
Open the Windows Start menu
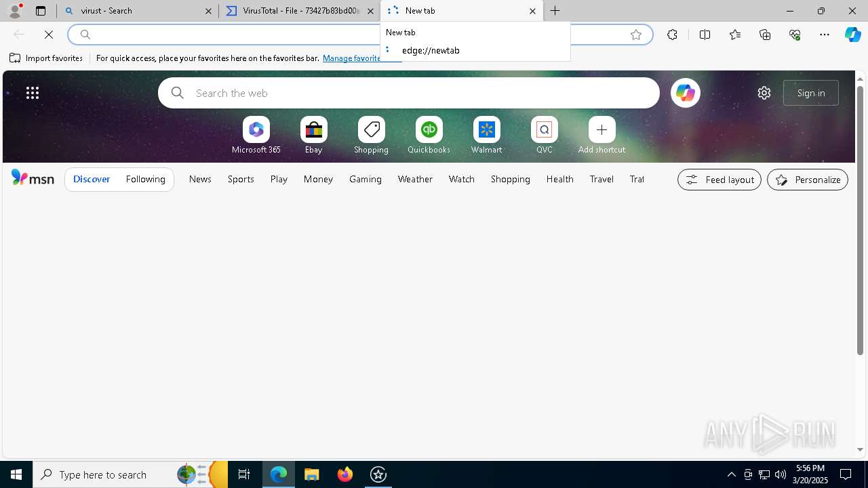click(x=16, y=474)
